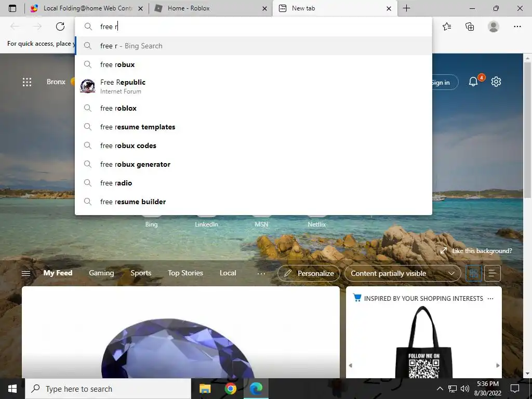Viewport: 532px width, 399px height.
Task: Select the 'free robux' suggestion
Action: pyautogui.click(x=254, y=64)
